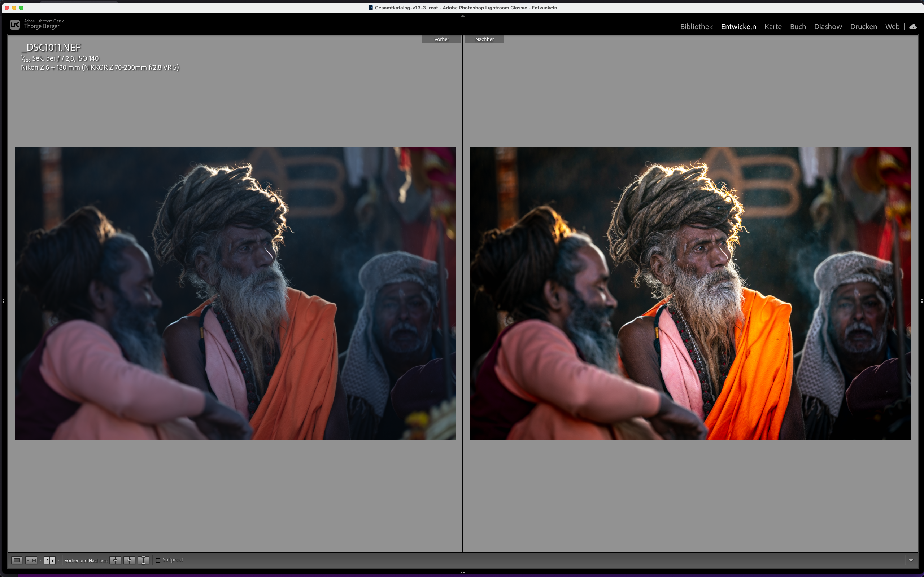Show the top module panel

463,16
